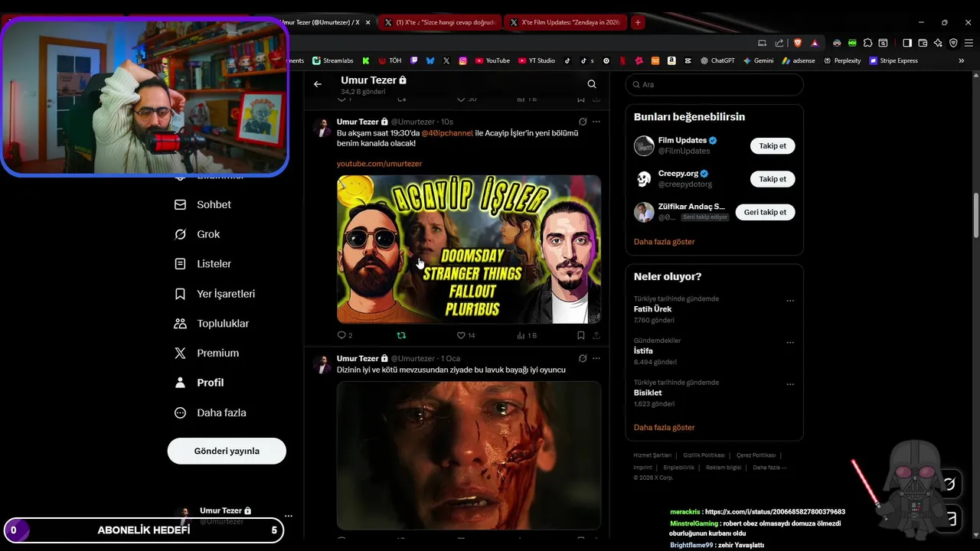Open the Stripe Express bookmark
980x551 pixels.
coord(893,60)
